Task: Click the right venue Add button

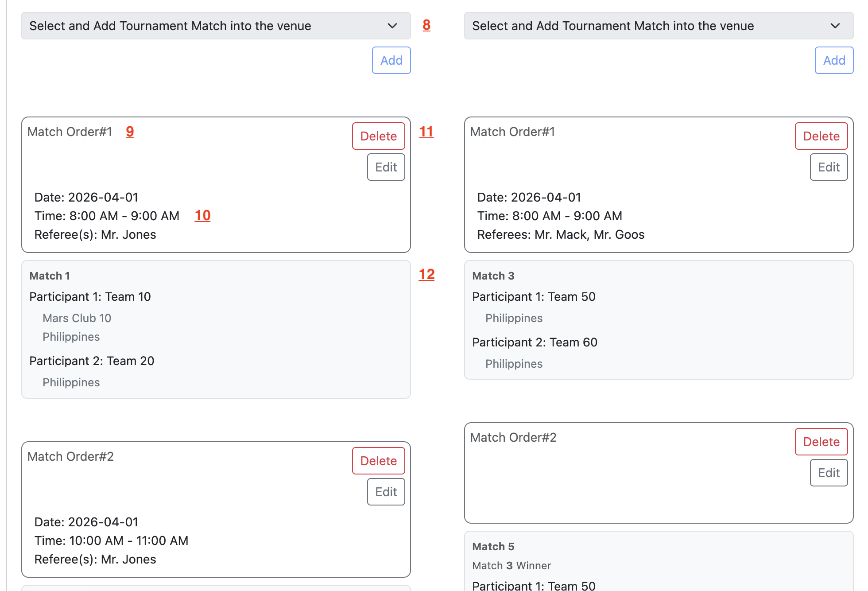Action: (x=834, y=60)
